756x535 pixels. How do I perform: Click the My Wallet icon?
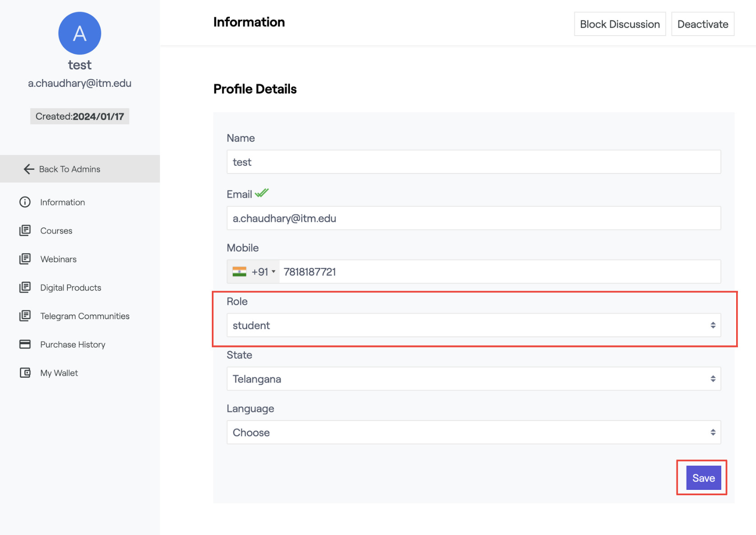click(x=25, y=373)
